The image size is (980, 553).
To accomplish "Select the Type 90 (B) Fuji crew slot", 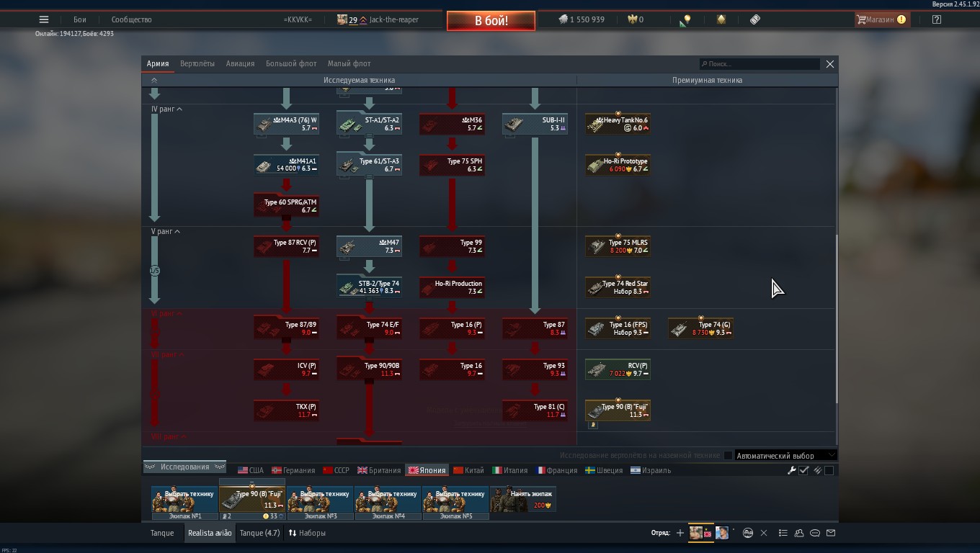I will (x=252, y=499).
